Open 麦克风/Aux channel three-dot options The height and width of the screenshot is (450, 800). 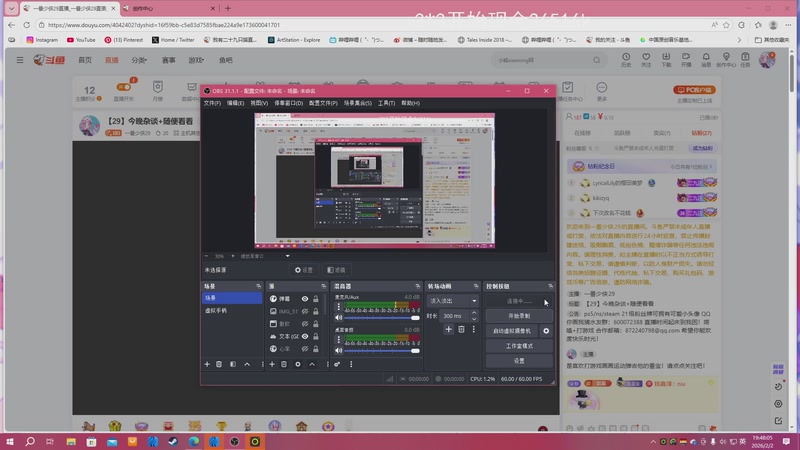[338, 307]
